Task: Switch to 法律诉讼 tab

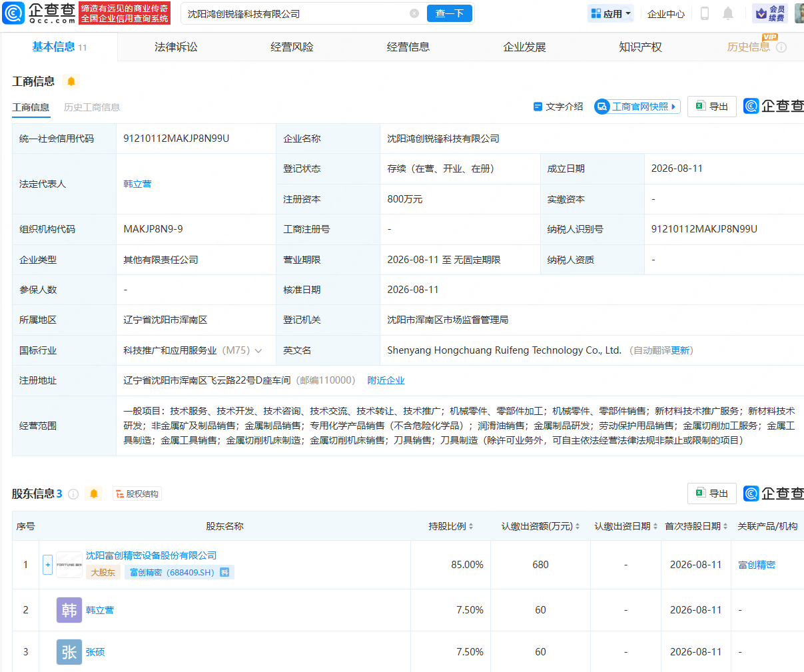Action: click(176, 47)
